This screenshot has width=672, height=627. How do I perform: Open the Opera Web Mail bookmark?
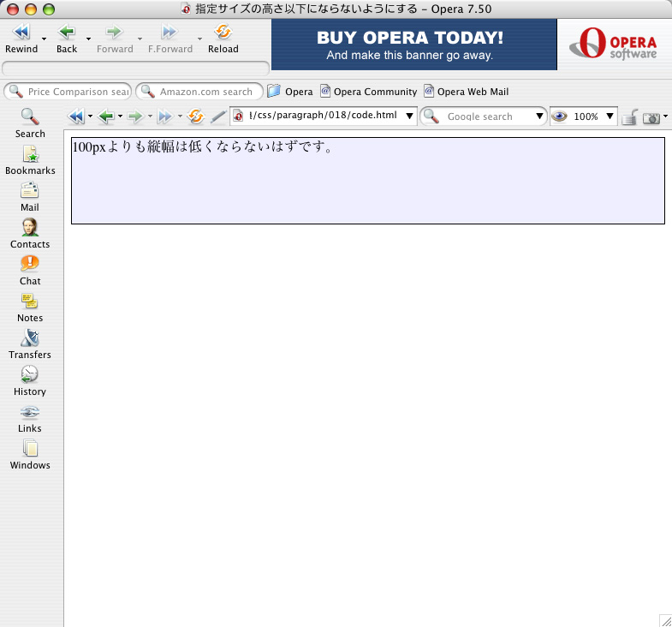coord(467,92)
